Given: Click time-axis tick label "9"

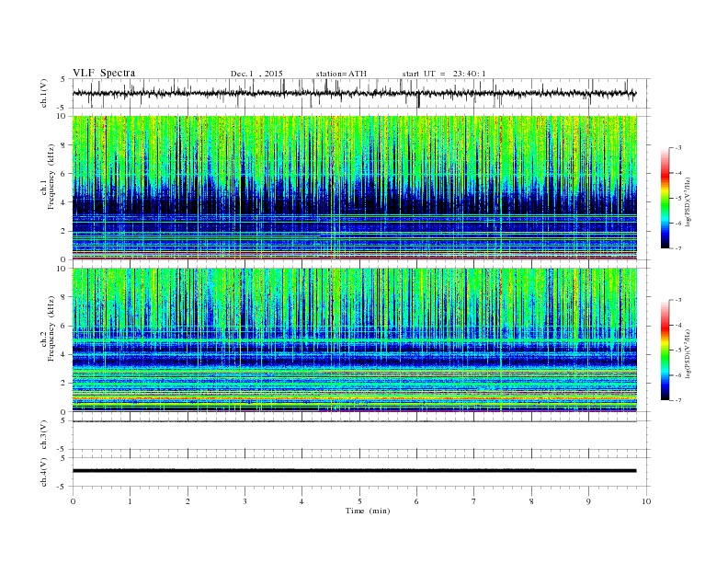Looking at the screenshot, I should click(588, 501).
